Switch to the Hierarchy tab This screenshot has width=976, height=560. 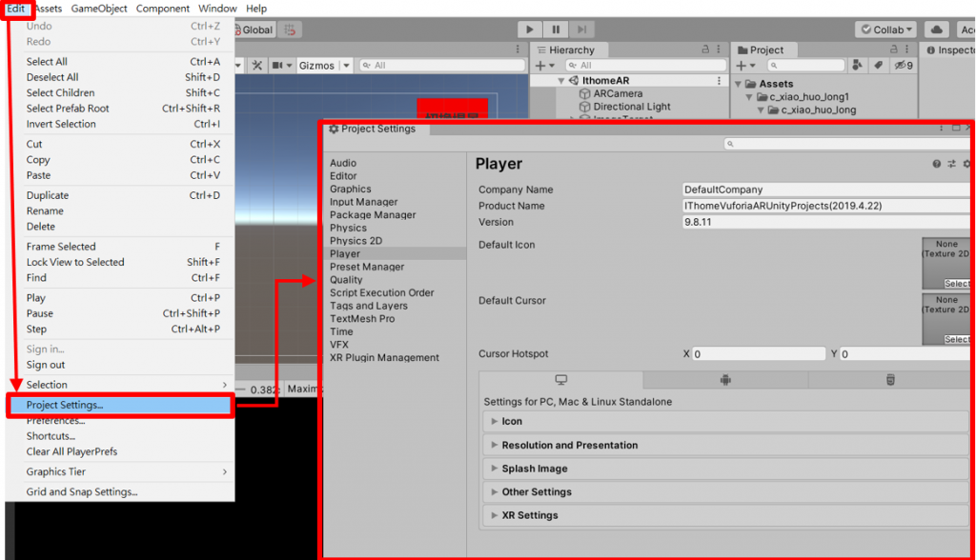566,50
